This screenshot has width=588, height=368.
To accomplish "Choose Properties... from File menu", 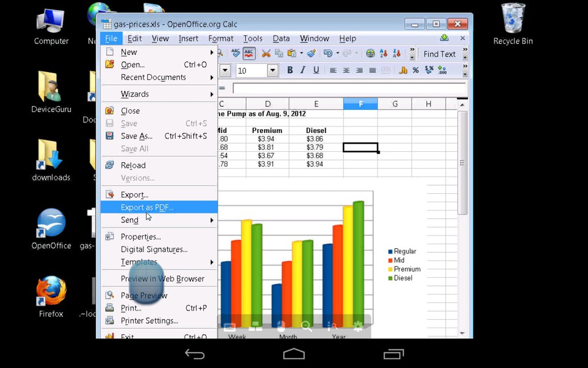I will tap(159, 236).
